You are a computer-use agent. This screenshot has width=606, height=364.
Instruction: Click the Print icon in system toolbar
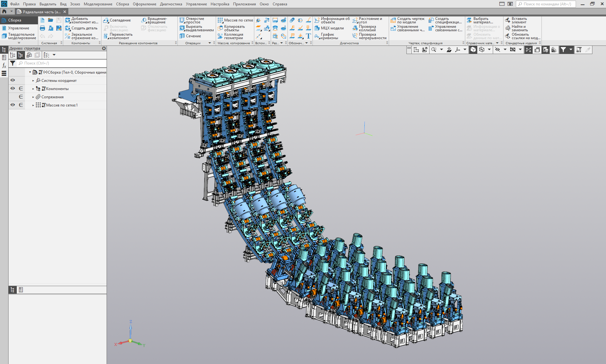tap(42, 28)
